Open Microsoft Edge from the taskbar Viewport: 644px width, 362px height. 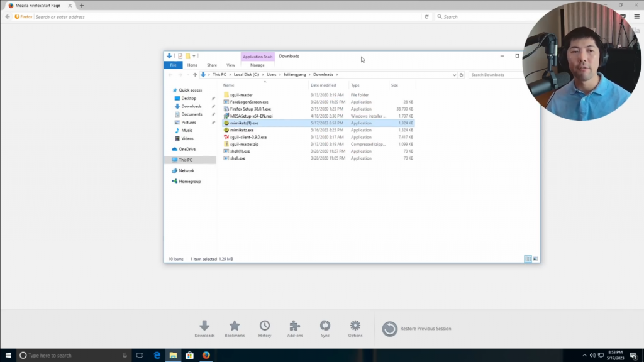pyautogui.click(x=157, y=355)
